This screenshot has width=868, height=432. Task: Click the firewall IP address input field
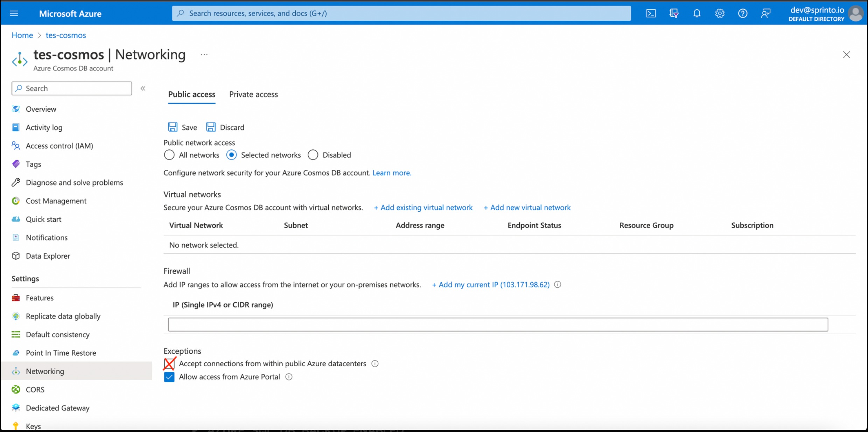498,325
